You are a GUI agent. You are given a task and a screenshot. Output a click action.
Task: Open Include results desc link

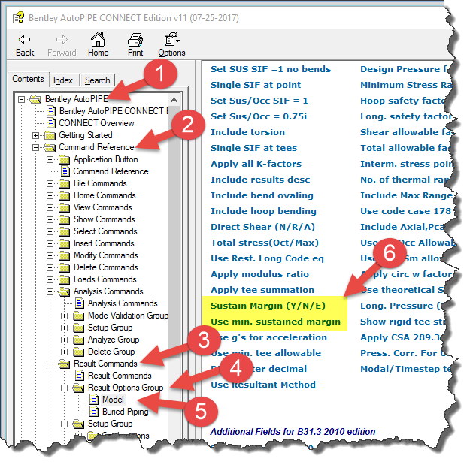pyautogui.click(x=260, y=180)
